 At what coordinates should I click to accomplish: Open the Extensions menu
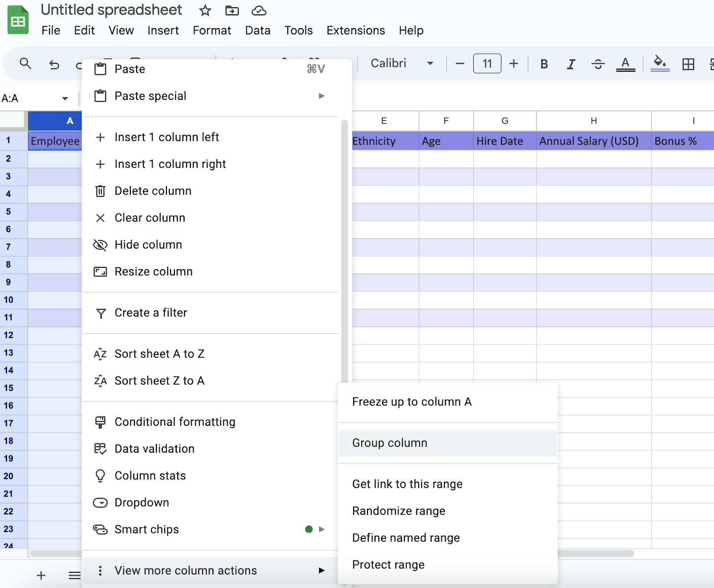point(355,30)
